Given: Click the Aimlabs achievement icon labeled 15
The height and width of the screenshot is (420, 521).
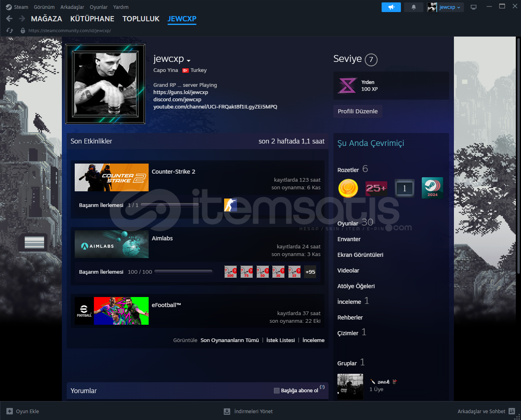Looking at the screenshot, I should click(294, 272).
